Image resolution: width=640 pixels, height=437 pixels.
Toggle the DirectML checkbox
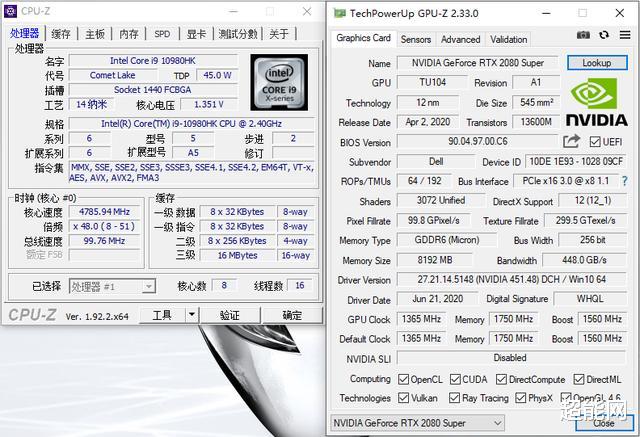tap(579, 379)
